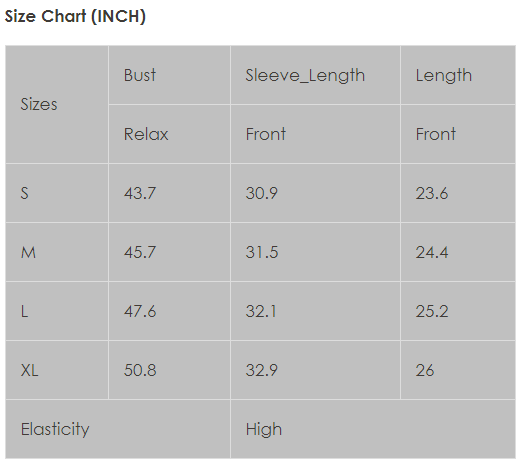This screenshot has height=469, width=522.
Task: Select the M size row label
Action: coord(28,252)
